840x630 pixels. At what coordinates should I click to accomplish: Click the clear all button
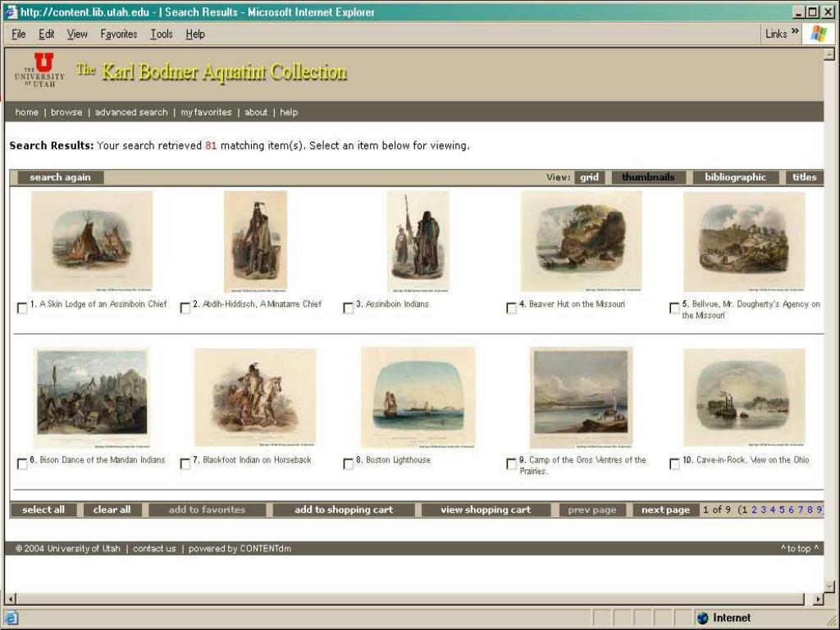(112, 509)
